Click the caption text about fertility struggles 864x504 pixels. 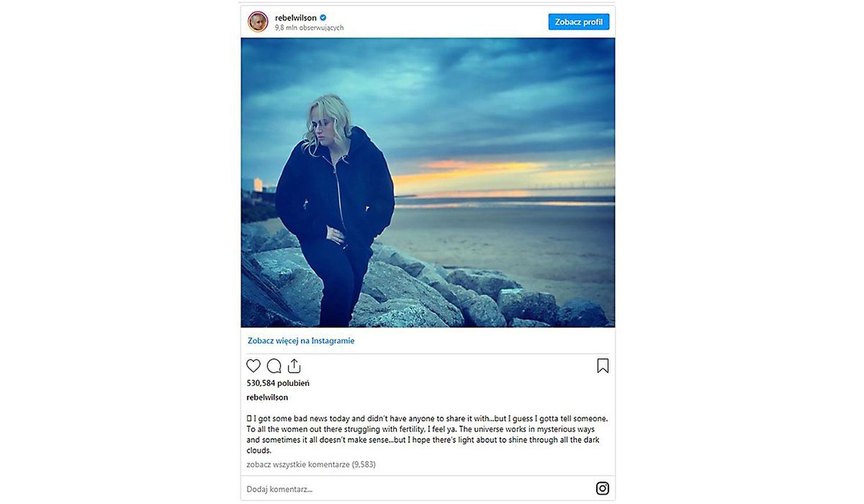pyautogui.click(x=428, y=435)
